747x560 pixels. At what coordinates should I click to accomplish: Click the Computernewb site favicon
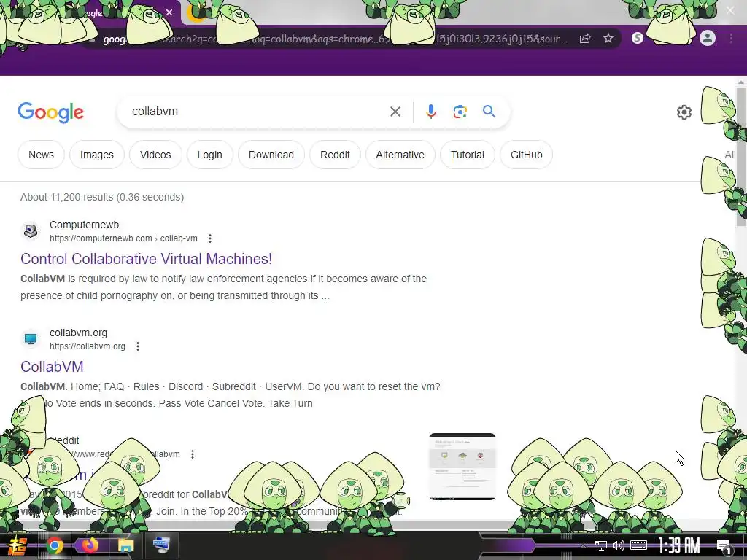31,231
